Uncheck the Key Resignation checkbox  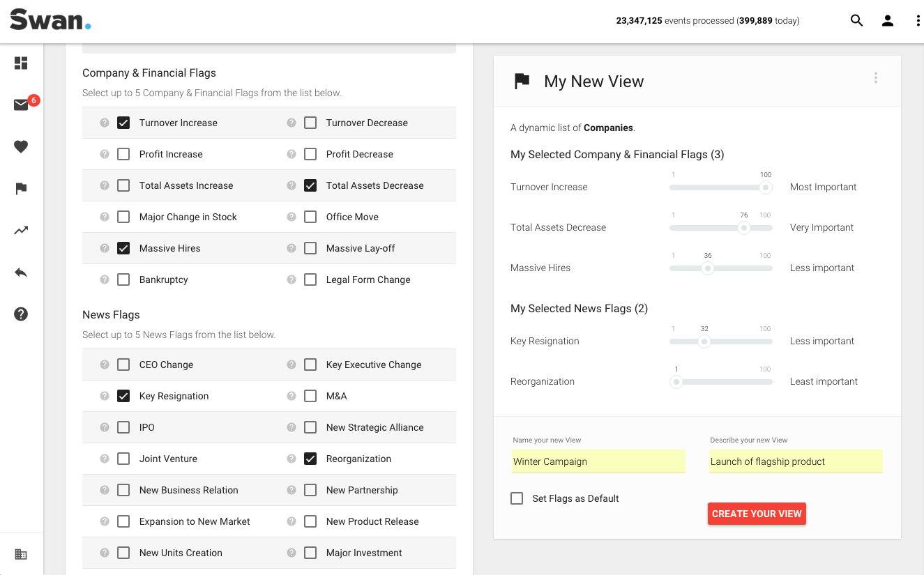(x=123, y=396)
